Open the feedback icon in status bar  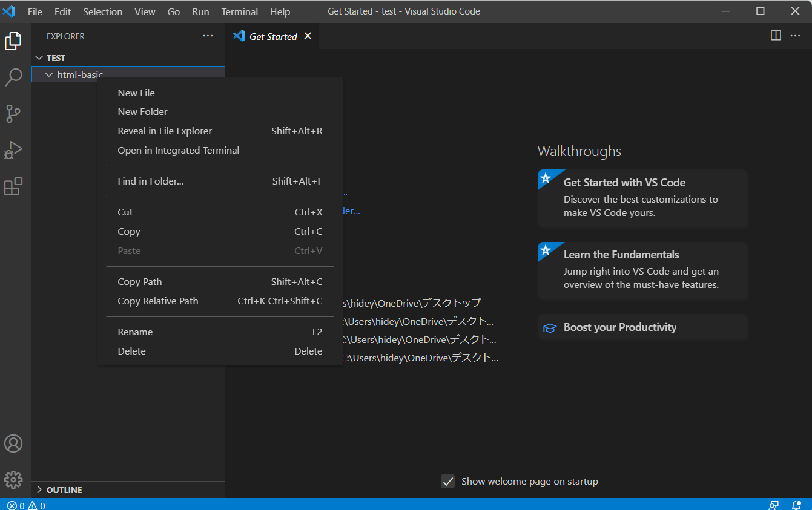click(774, 505)
